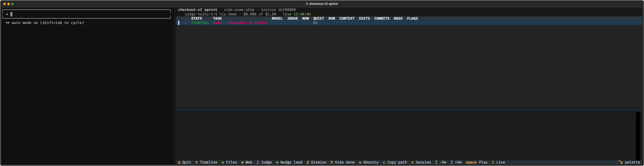Click the RUN column header
Viewport: 644px width, 166px height.
tap(332, 19)
